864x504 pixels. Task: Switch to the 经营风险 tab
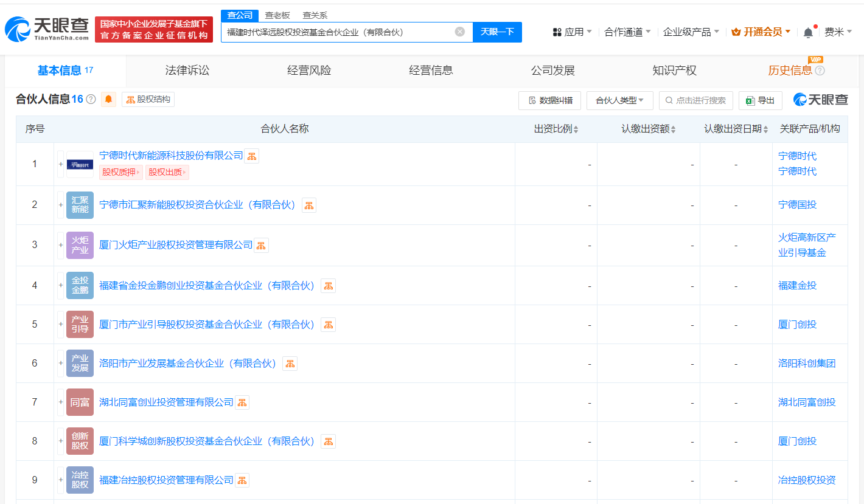[x=309, y=71]
